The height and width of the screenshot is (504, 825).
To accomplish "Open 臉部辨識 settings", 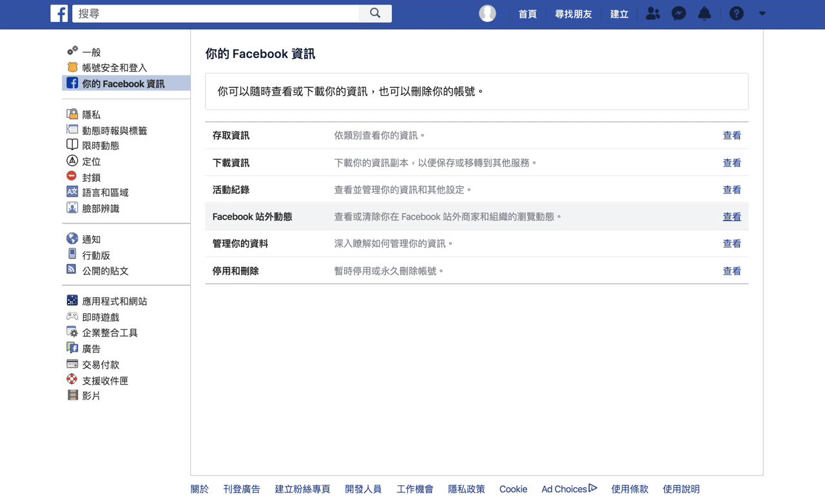I will point(101,208).
